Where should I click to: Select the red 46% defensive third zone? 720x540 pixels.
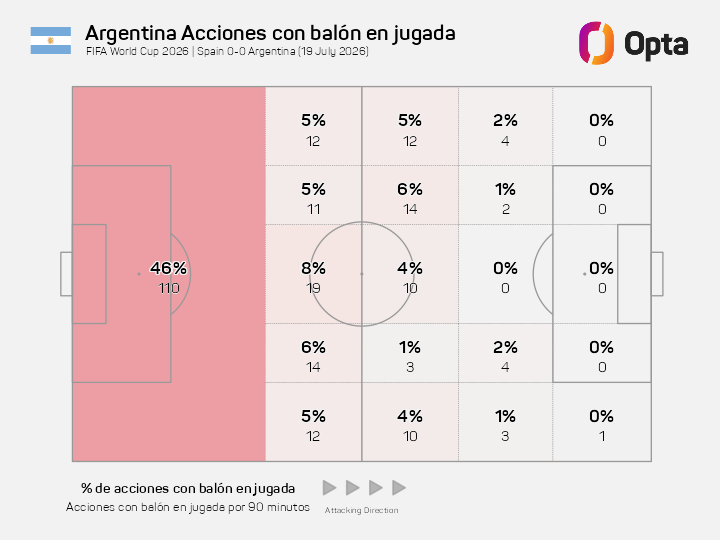pos(169,274)
